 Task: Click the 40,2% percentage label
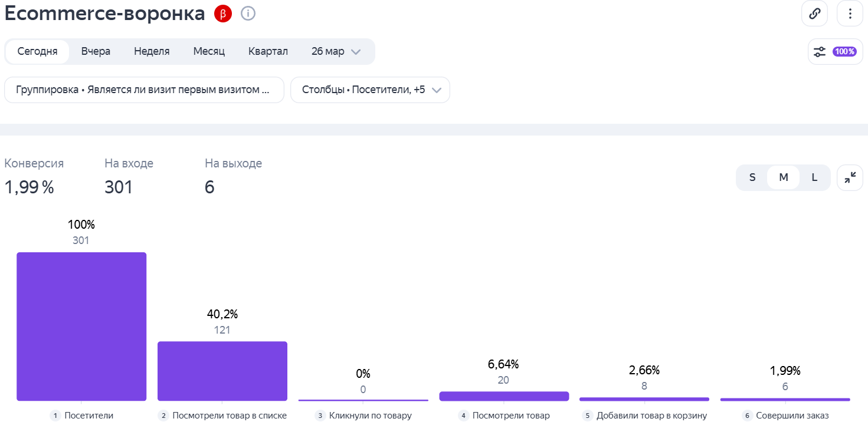(222, 314)
